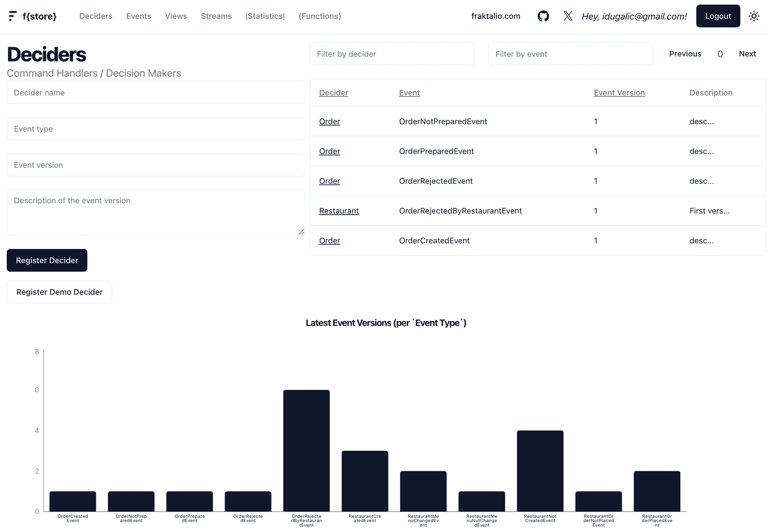
Task: Click the OrderPreparedEvent chart bar
Action: pyautogui.click(x=190, y=501)
